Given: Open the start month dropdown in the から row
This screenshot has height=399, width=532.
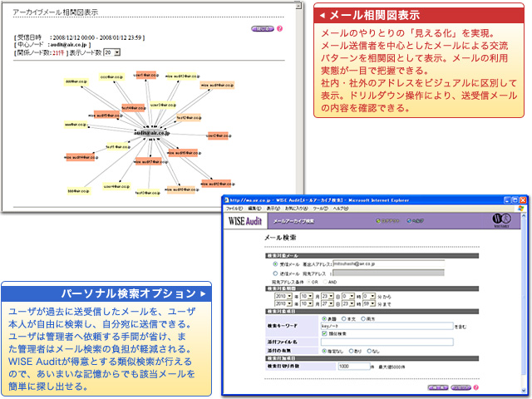Looking at the screenshot, I should (307, 296).
